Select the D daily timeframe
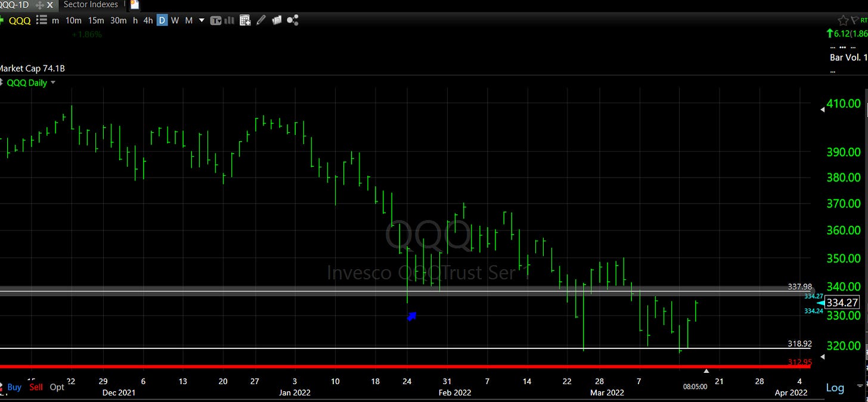Image resolution: width=868 pixels, height=402 pixels. point(162,20)
